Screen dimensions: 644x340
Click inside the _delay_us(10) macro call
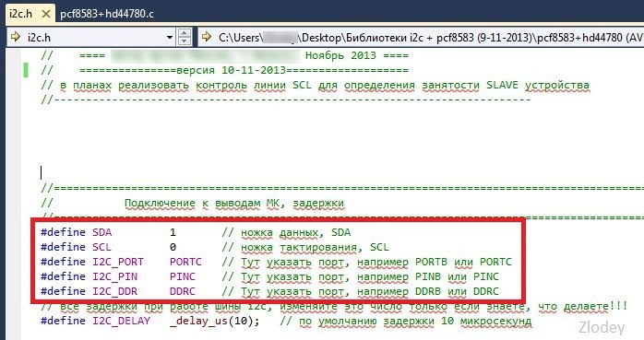tap(214, 321)
